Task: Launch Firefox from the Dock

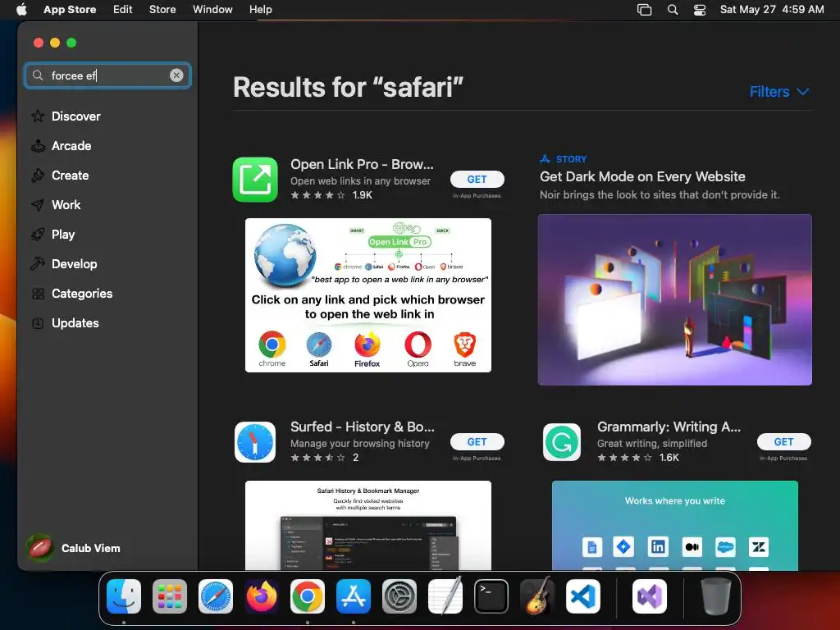Action: pos(262,596)
